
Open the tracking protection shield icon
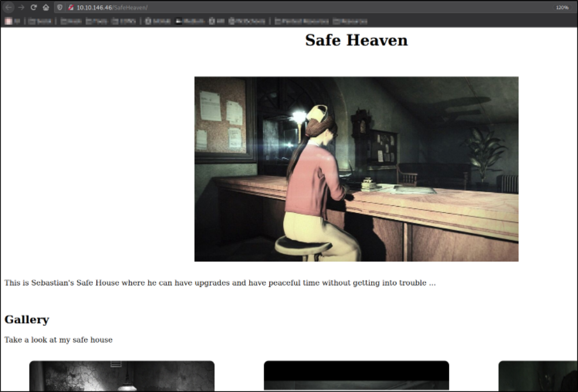pyautogui.click(x=60, y=8)
